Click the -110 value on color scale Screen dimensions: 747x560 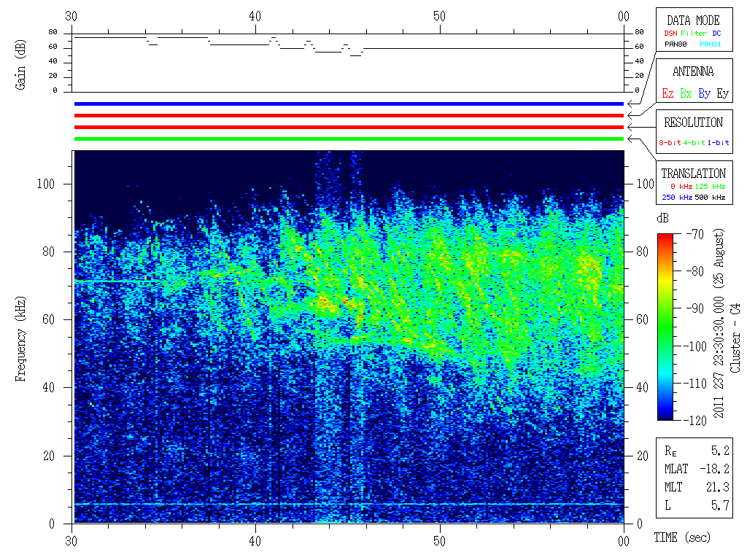pyautogui.click(x=695, y=384)
